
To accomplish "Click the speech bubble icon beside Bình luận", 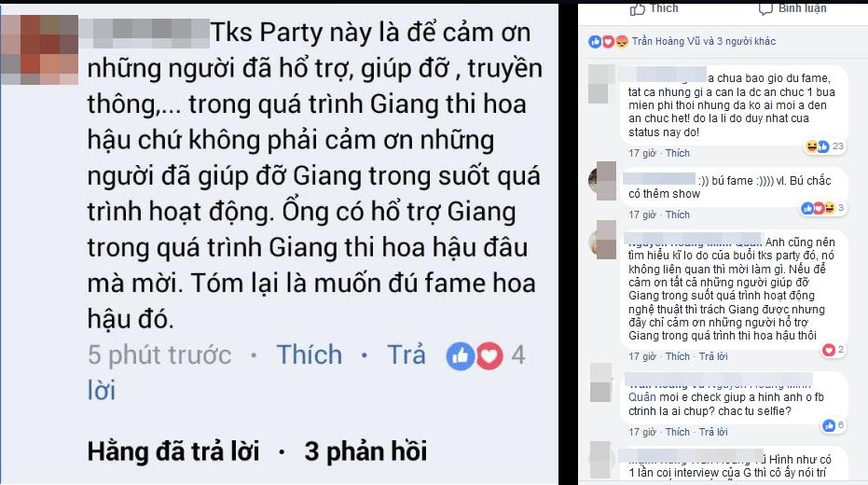I will tap(765, 8).
